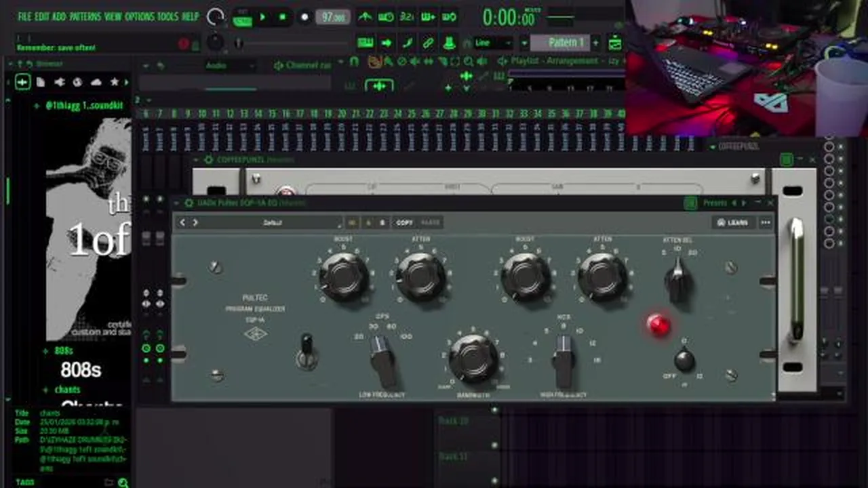
Task: Open playlist magnet snap icon
Action: tap(354, 61)
